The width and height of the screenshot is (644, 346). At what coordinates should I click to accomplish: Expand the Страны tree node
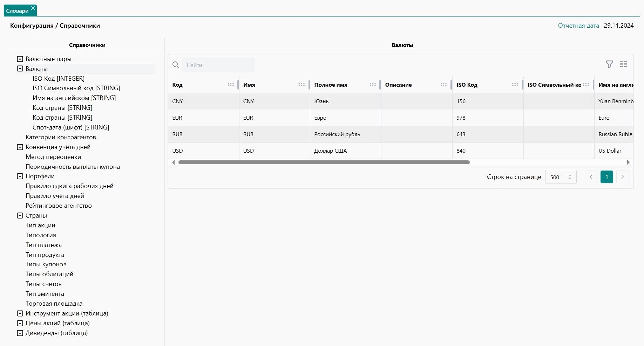[20, 215]
